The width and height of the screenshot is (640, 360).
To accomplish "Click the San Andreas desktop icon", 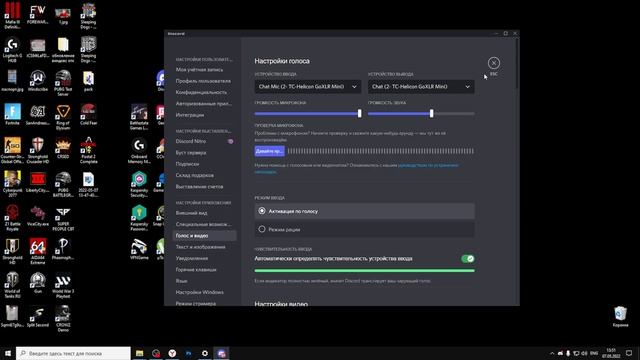I will click(x=38, y=115).
